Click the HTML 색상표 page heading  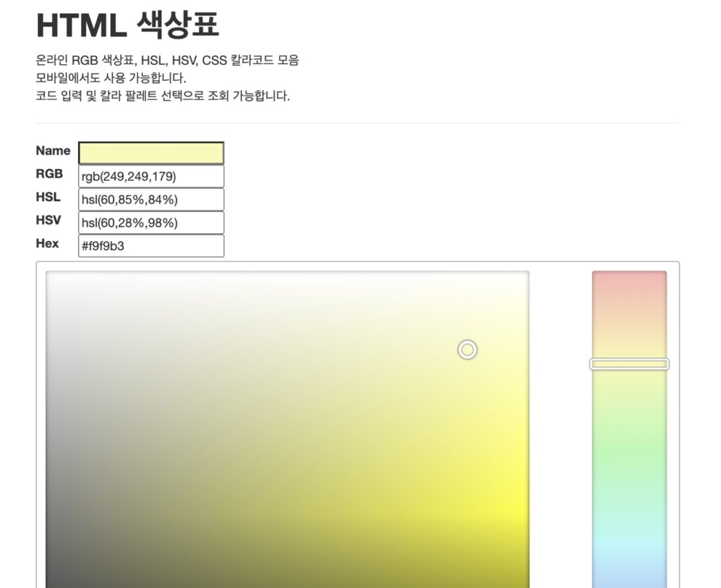coord(127,25)
